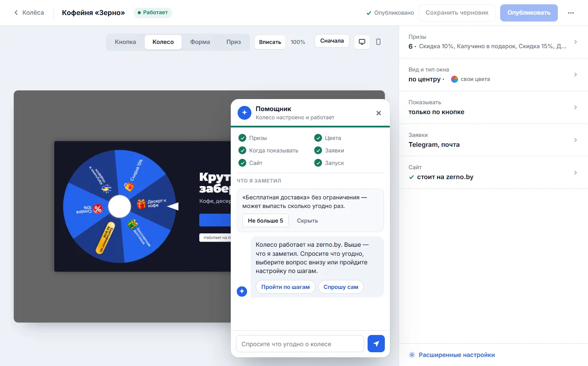Click the sparkle logo in assistant header

pyautogui.click(x=244, y=113)
